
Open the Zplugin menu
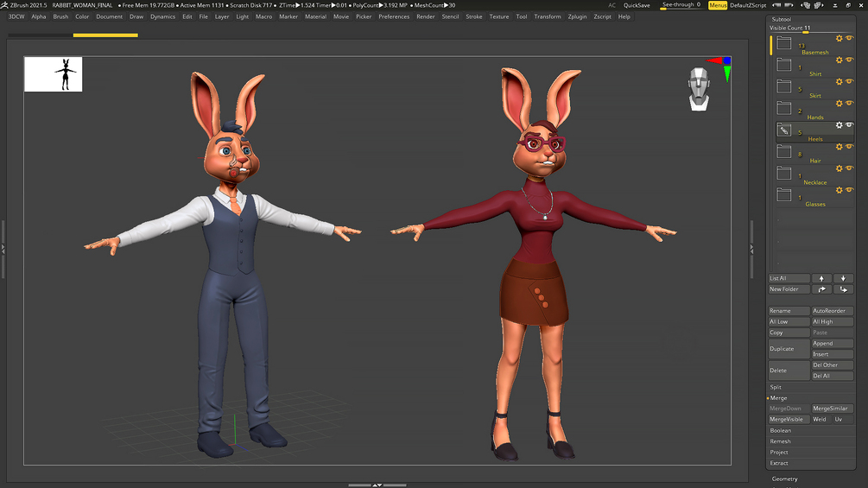click(577, 16)
